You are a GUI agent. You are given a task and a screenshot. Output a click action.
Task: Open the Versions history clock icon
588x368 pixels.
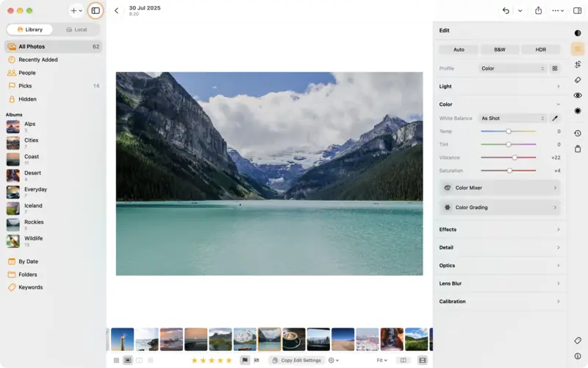point(578,133)
